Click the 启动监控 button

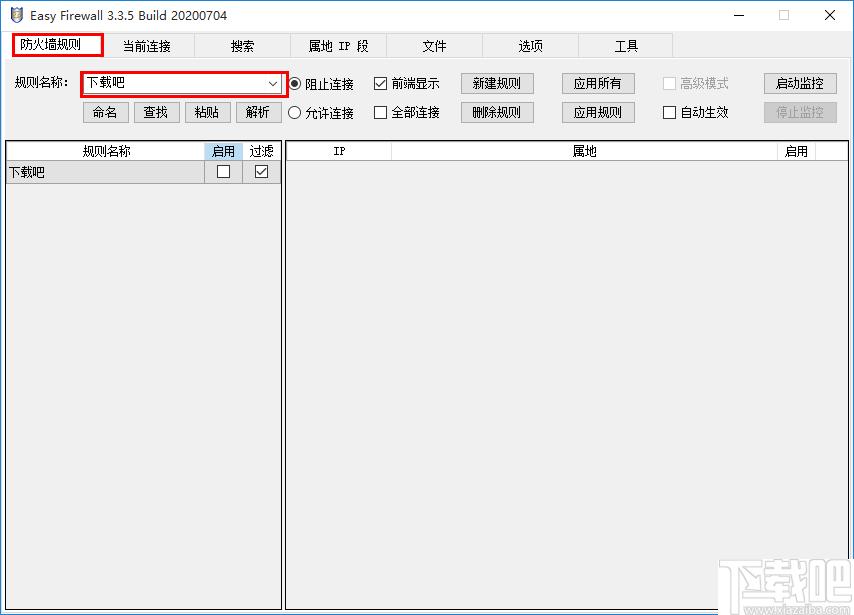800,83
